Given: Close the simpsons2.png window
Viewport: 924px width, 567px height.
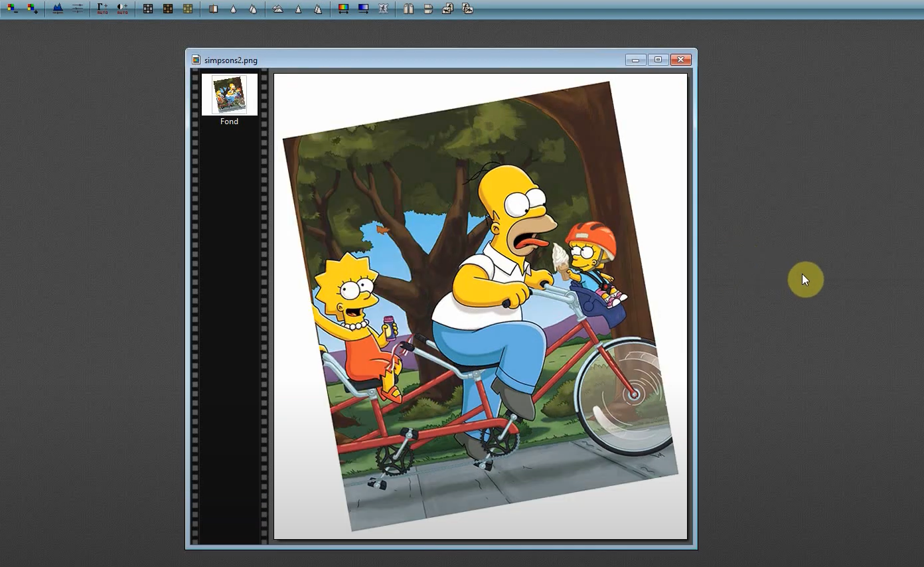Looking at the screenshot, I should click(x=681, y=60).
